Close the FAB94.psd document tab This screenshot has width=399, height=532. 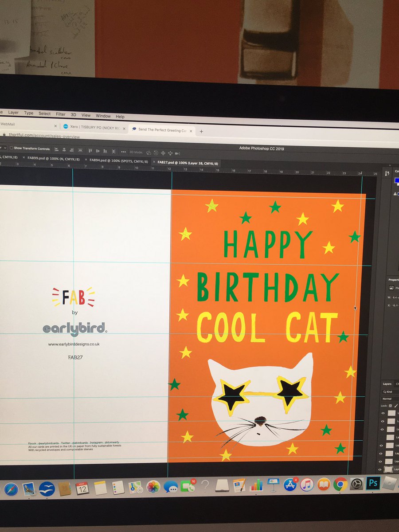[x=86, y=159]
